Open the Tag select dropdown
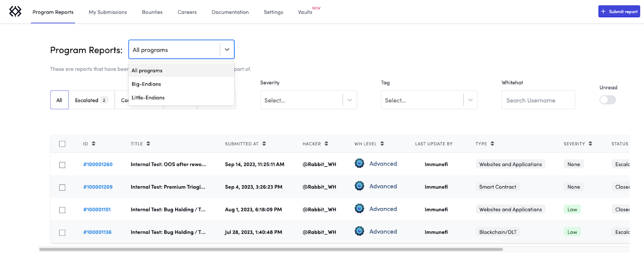Screen dimensions: 644x275 coord(429,100)
